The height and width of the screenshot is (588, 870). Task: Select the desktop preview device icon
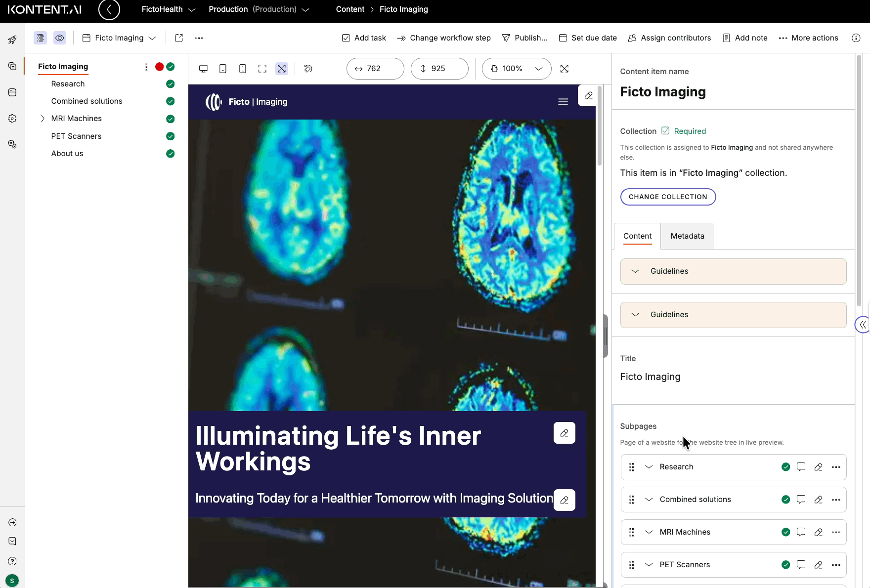point(203,69)
